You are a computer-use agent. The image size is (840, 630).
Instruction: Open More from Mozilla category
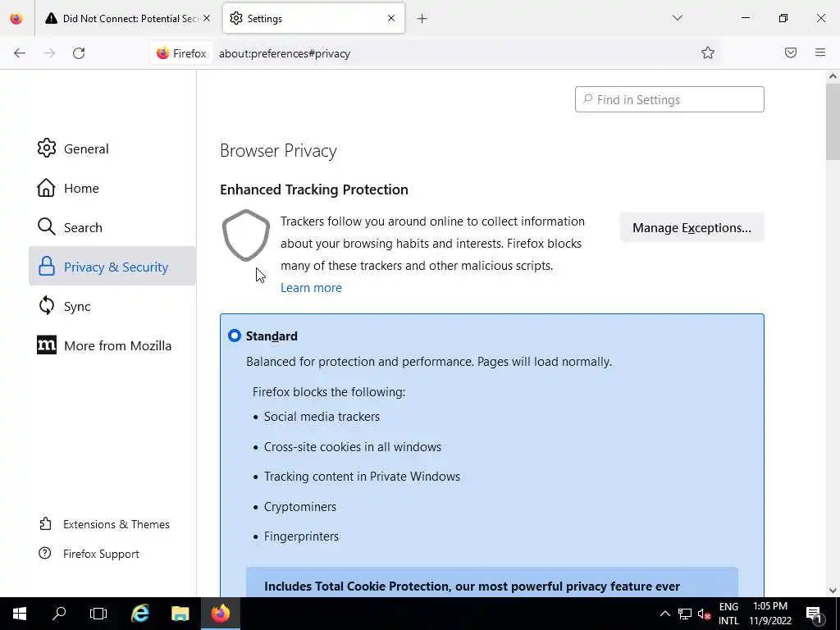pos(112,345)
